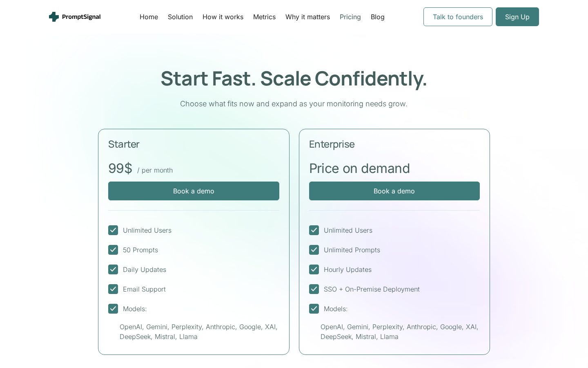Screen dimensions: 588x368
Task: Click the Daily Updates feature text
Action: (145, 269)
